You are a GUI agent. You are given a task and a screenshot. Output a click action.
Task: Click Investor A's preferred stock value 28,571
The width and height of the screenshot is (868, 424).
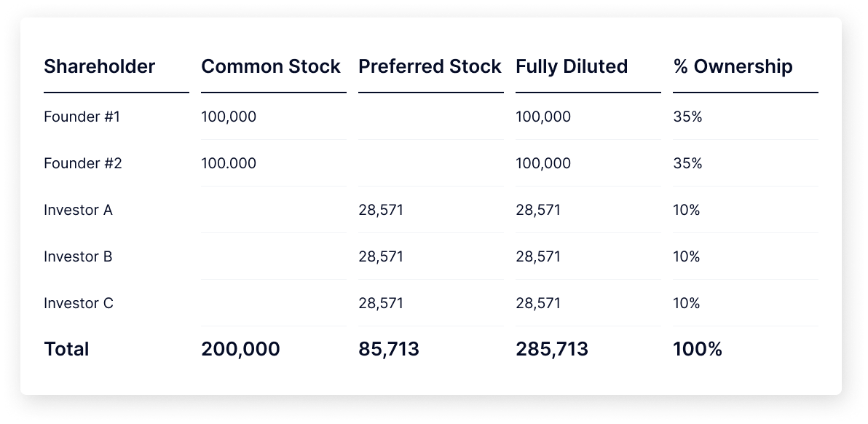(x=381, y=210)
